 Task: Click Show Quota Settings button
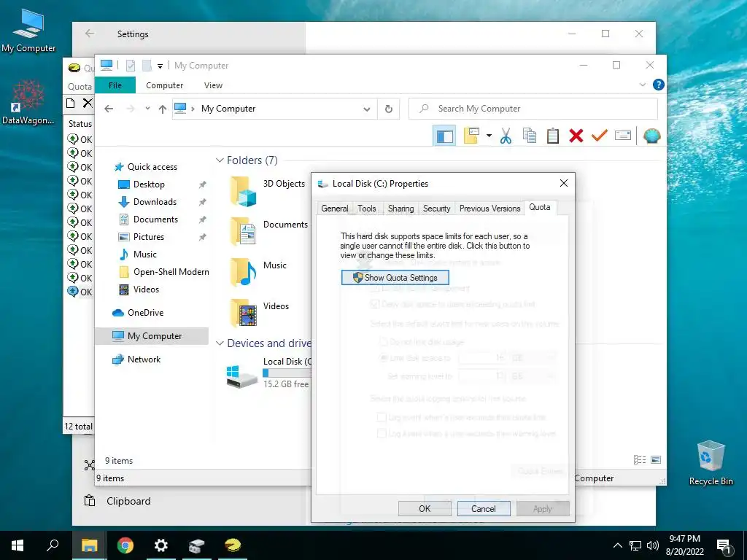click(395, 278)
